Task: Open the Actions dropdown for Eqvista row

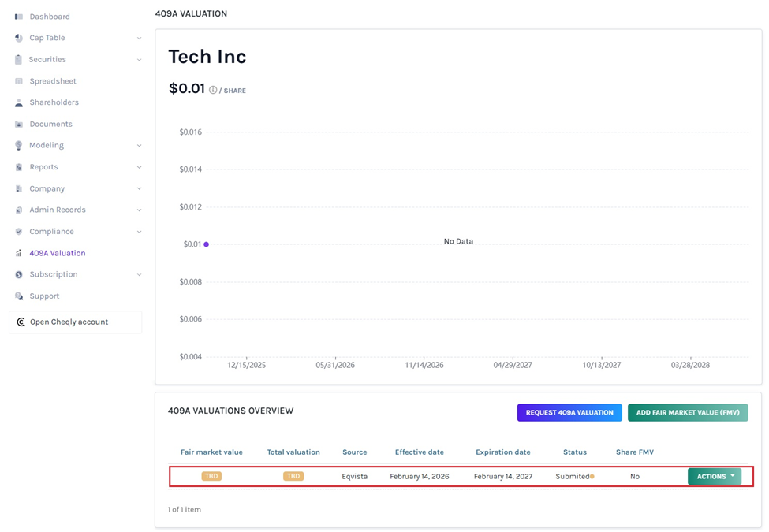Action: click(714, 477)
